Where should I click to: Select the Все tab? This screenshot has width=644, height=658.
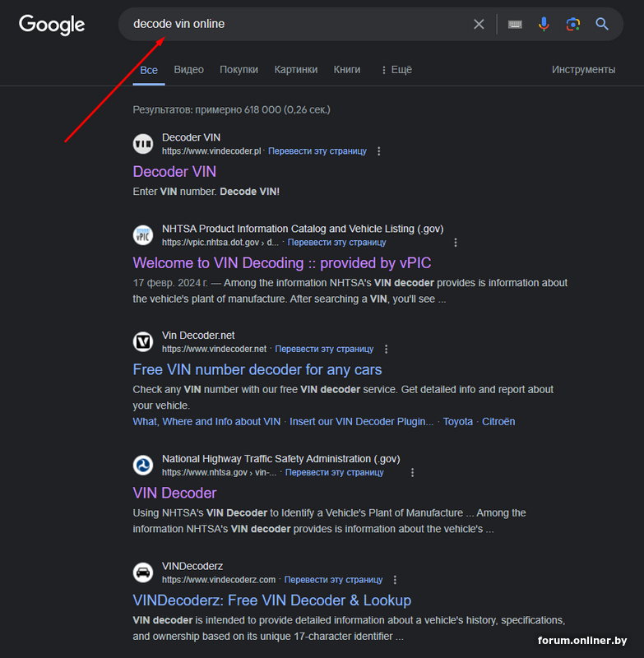tap(149, 70)
